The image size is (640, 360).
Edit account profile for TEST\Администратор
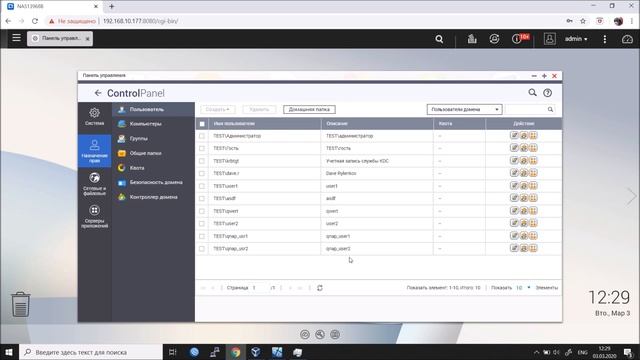click(514, 136)
